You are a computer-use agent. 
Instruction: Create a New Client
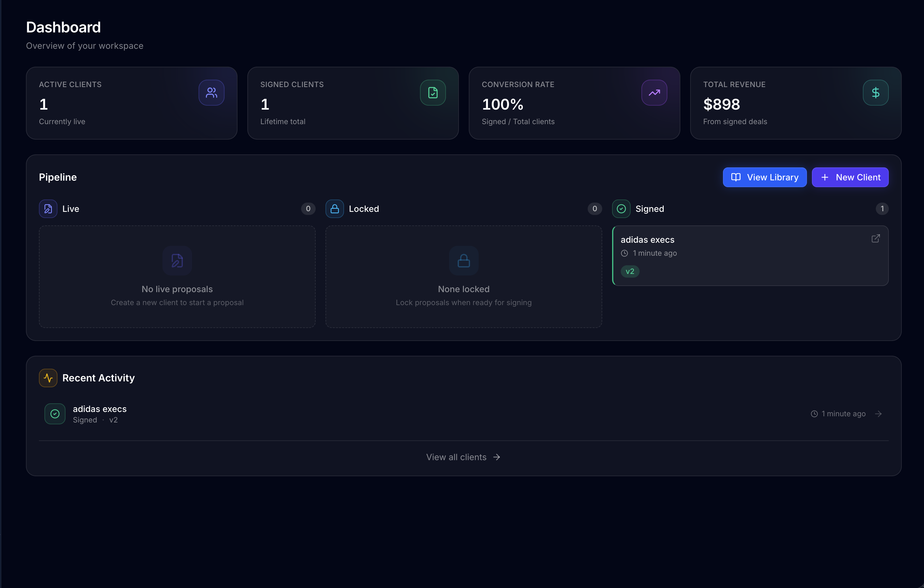[x=850, y=177]
